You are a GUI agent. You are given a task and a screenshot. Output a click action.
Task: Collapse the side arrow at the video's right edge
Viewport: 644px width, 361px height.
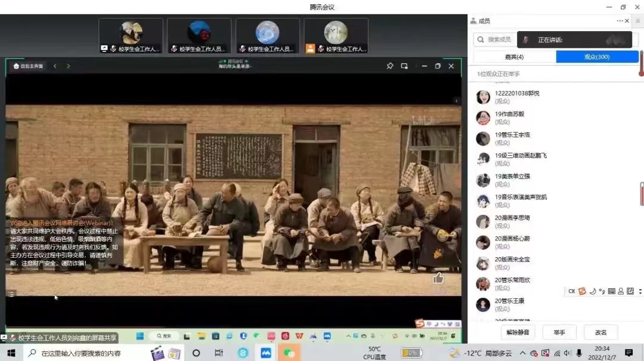tap(456, 101)
